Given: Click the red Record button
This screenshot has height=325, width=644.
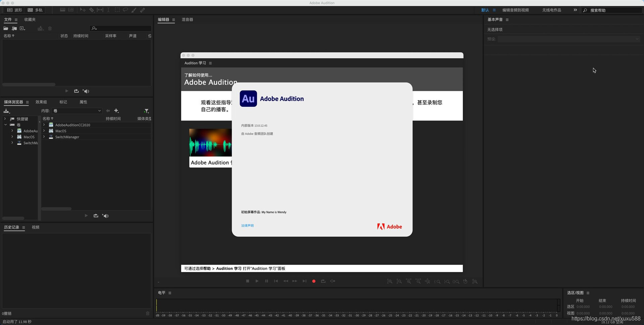Looking at the screenshot, I should [314, 281].
